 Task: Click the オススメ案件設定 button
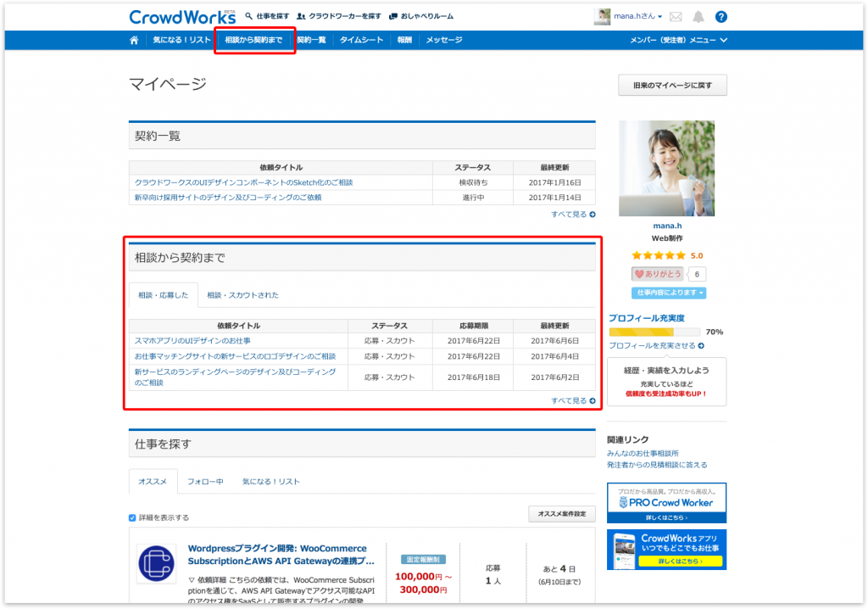pos(561,514)
